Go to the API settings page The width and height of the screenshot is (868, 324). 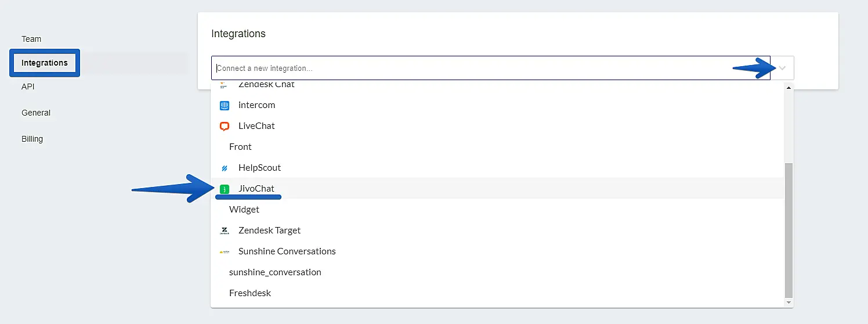click(x=28, y=87)
